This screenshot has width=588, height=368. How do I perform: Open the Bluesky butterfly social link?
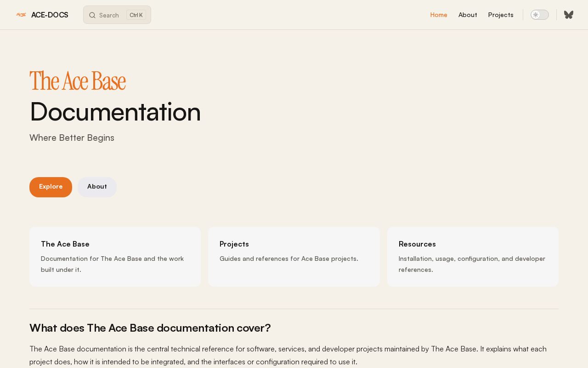coord(569,15)
